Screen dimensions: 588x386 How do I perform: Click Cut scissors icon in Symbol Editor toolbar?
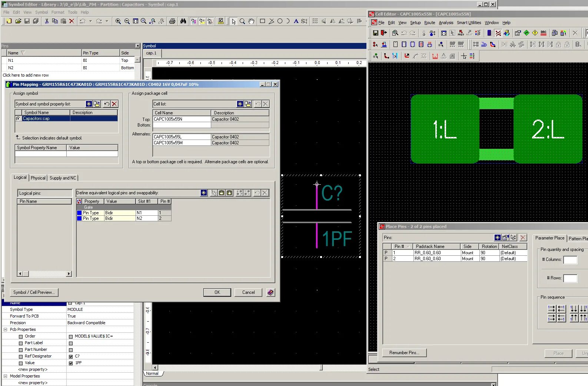coord(47,21)
